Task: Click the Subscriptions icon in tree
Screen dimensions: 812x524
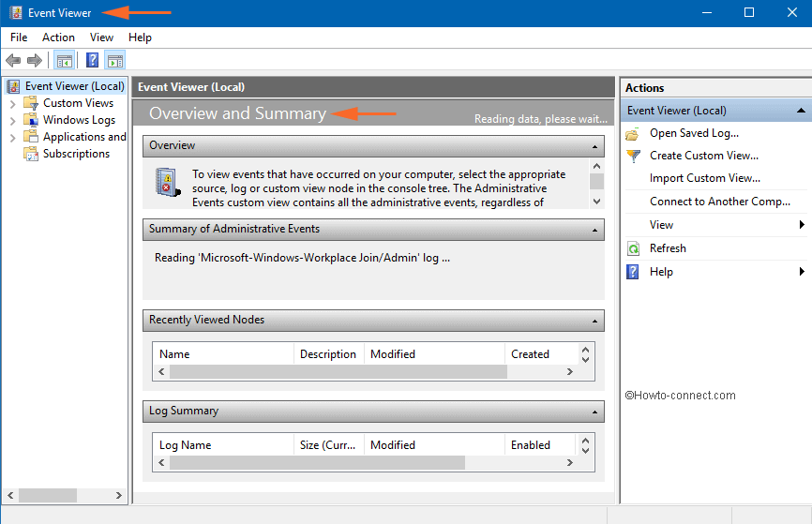Action: (31, 154)
